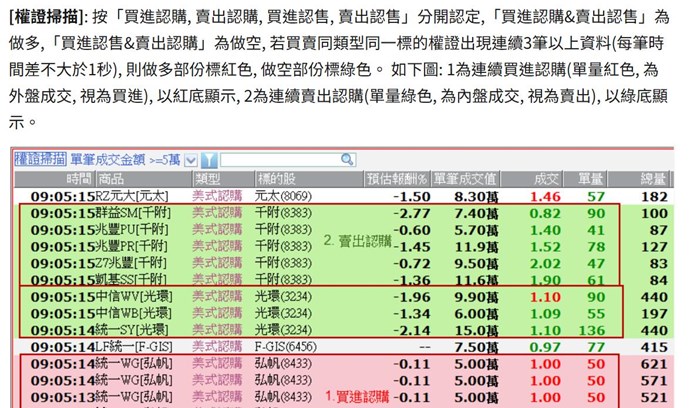Select the 群益SM[千附] warrant row
The image size is (690, 408).
[343, 213]
